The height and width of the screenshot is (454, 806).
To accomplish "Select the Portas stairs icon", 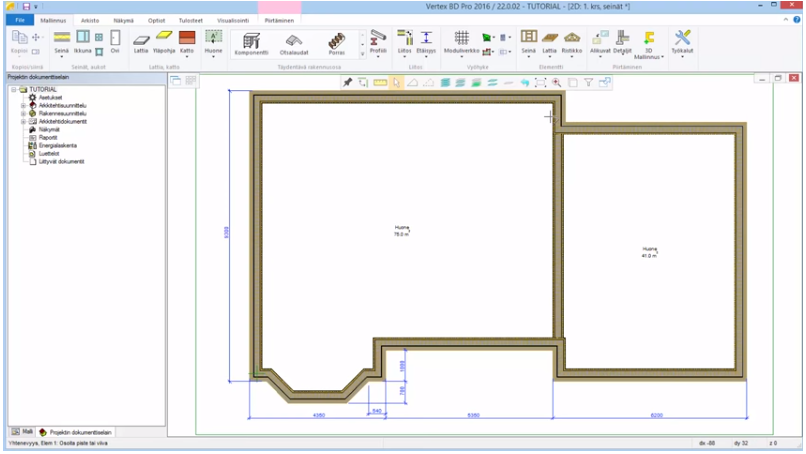I will (x=337, y=42).
